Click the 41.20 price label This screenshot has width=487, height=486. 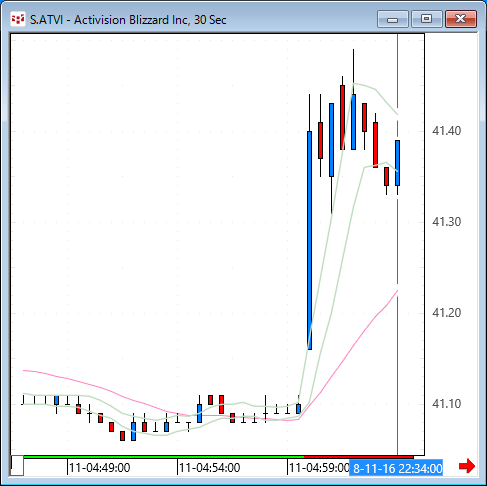[x=446, y=313]
